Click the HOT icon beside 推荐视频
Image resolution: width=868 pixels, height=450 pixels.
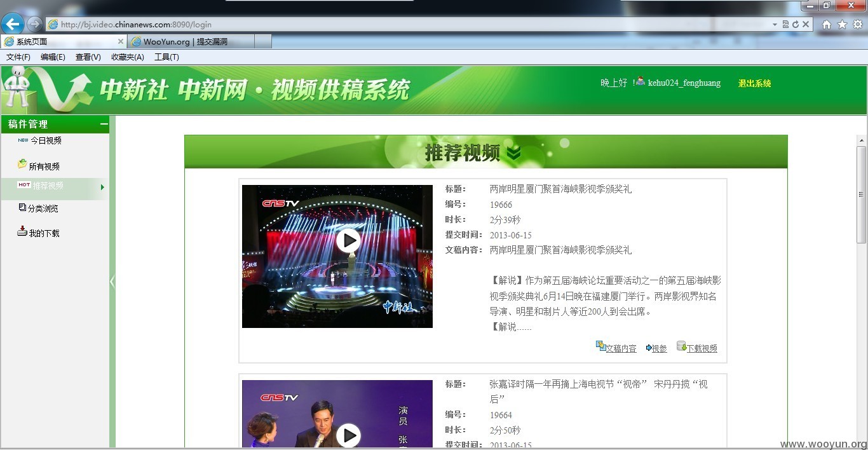(24, 185)
